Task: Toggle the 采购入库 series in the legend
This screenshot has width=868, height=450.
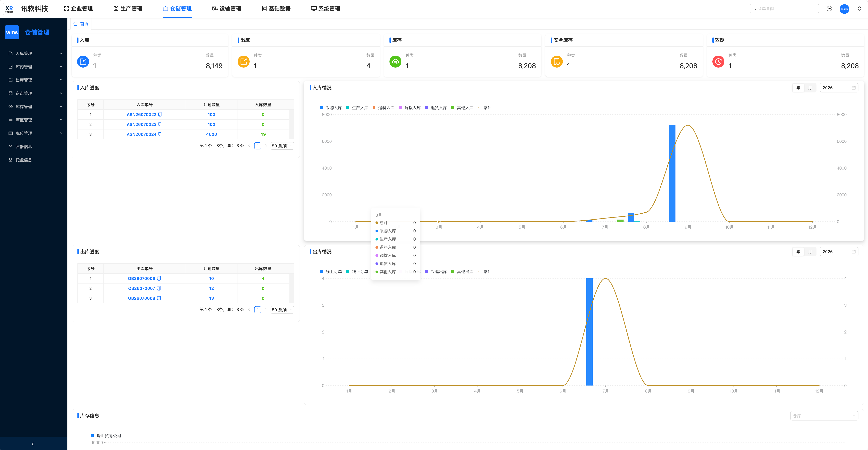Action: (x=331, y=108)
